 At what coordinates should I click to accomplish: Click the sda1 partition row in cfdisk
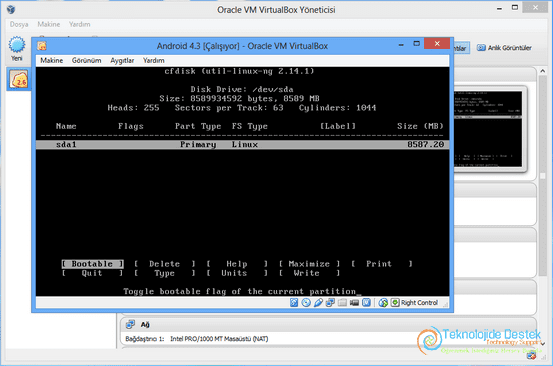click(242, 145)
